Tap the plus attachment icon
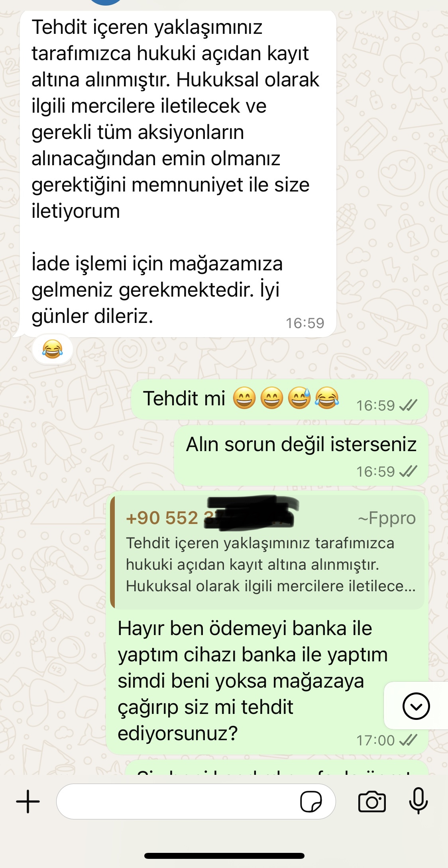The width and height of the screenshot is (448, 868). (x=28, y=802)
